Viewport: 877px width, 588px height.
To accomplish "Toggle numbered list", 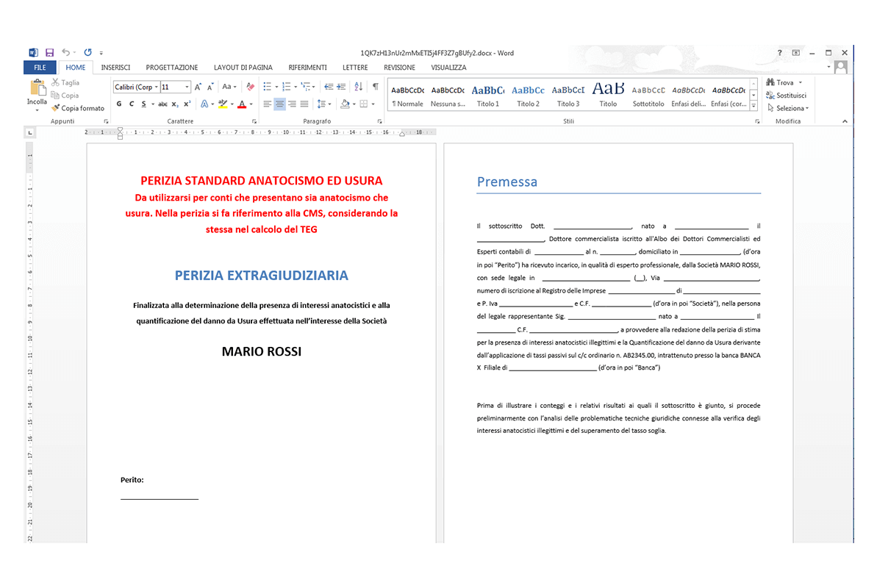I will pos(287,87).
